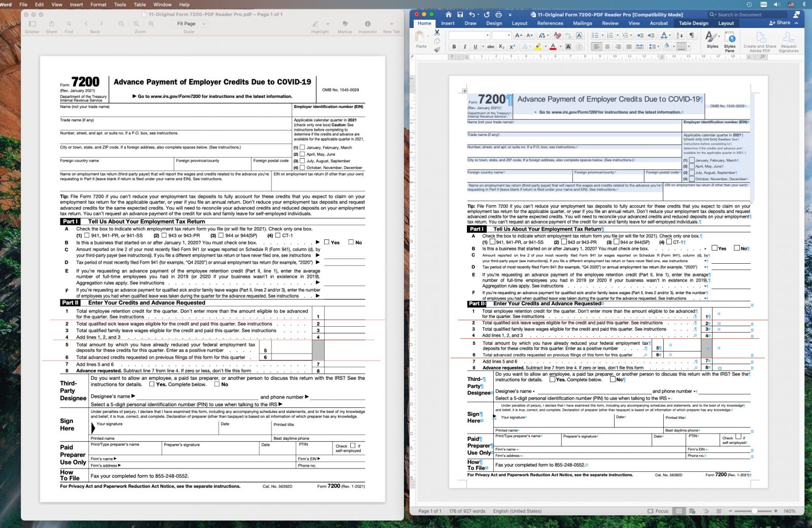Apply Superscript formatting in Word
The width and height of the screenshot is (812, 528).
[512, 47]
